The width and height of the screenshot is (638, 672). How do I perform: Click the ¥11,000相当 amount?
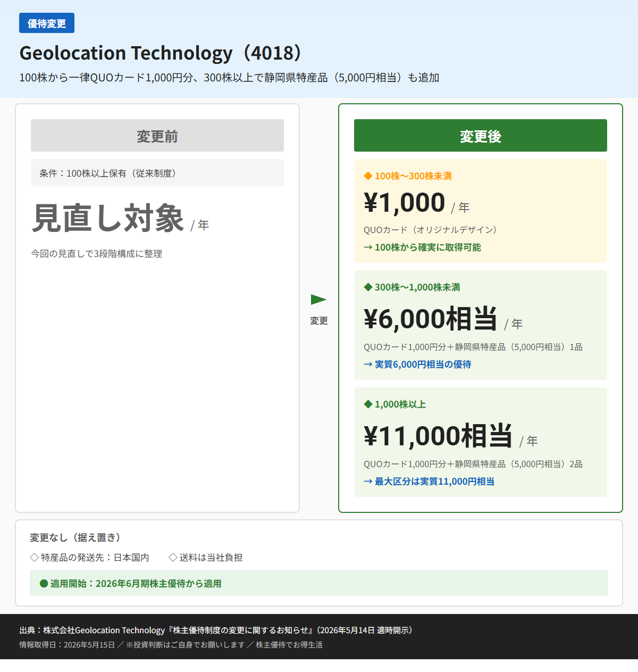(438, 436)
